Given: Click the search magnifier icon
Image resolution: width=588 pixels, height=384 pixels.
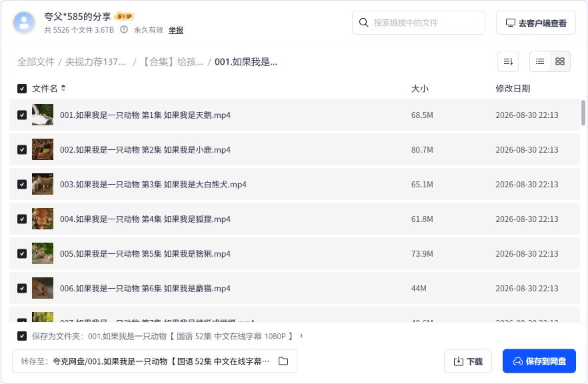Looking at the screenshot, I should (x=363, y=23).
